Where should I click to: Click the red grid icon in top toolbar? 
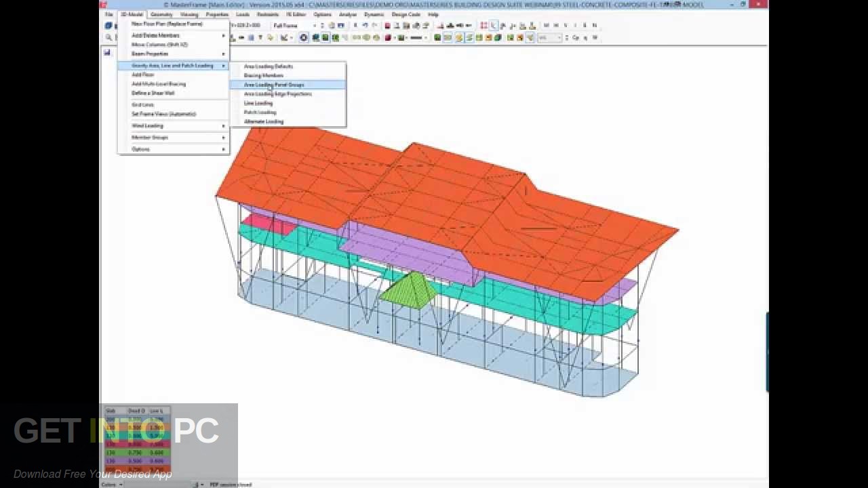(x=484, y=26)
